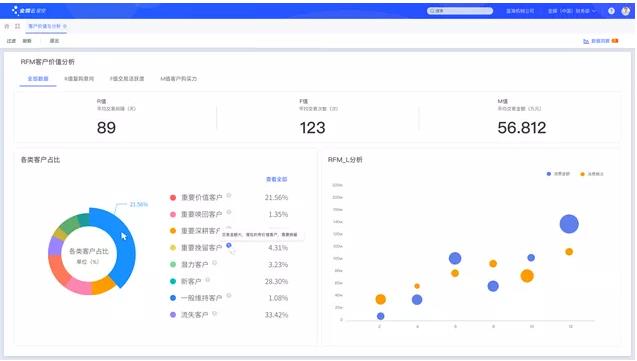Click the info icon next to 潜力客户
The height and width of the screenshot is (361, 637).
click(x=214, y=263)
